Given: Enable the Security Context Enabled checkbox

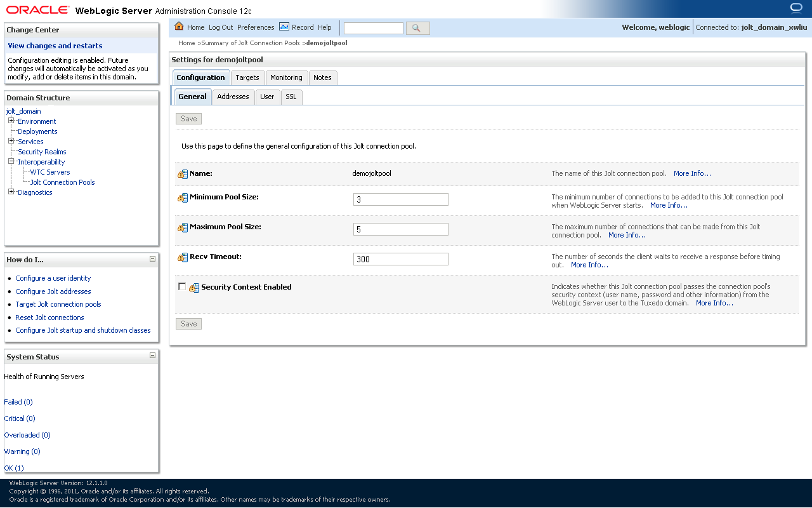Looking at the screenshot, I should click(x=182, y=286).
